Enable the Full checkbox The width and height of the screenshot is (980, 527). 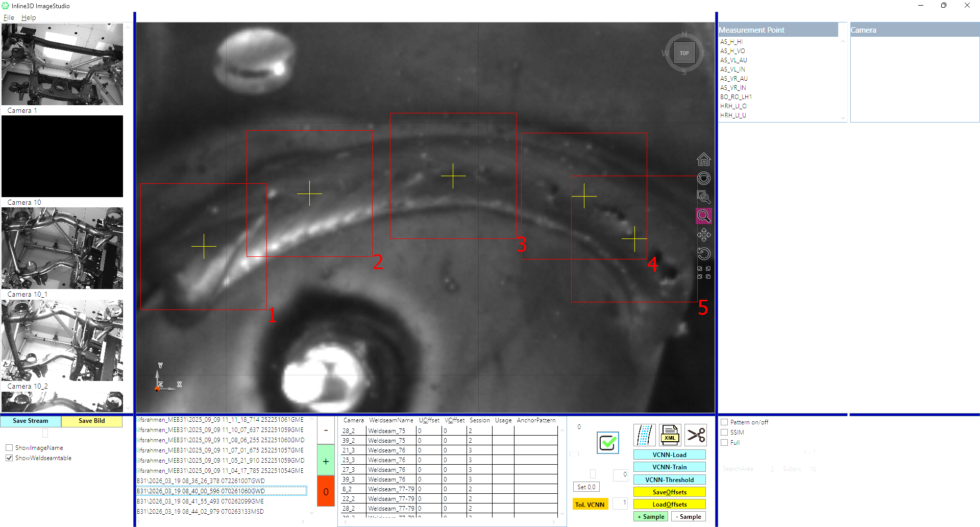point(724,443)
